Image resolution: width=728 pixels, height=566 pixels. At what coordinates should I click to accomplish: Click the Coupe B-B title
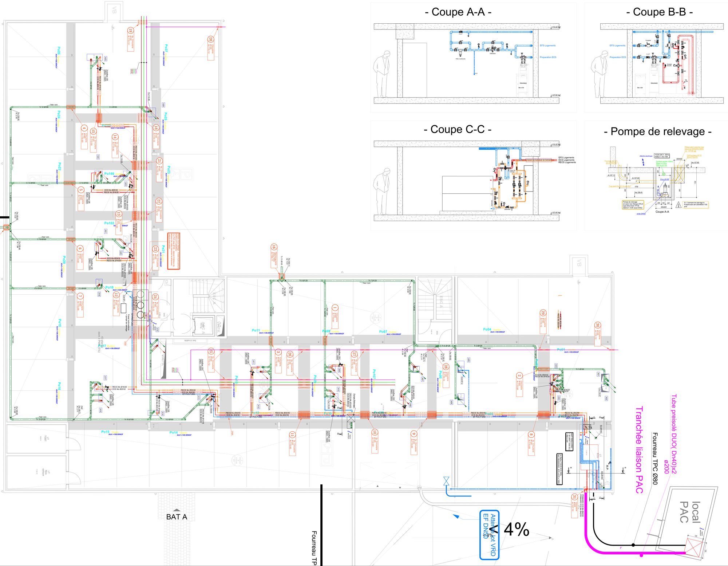(659, 12)
